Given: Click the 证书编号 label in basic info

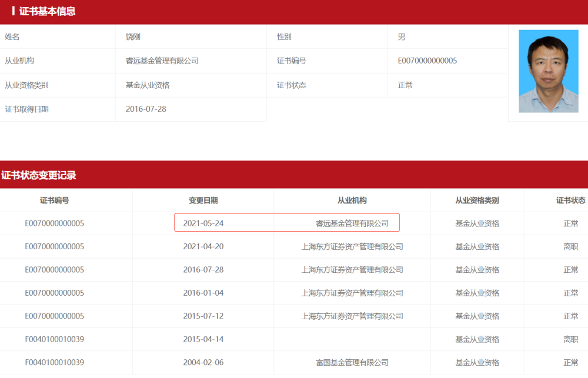Looking at the screenshot, I should pos(292,61).
